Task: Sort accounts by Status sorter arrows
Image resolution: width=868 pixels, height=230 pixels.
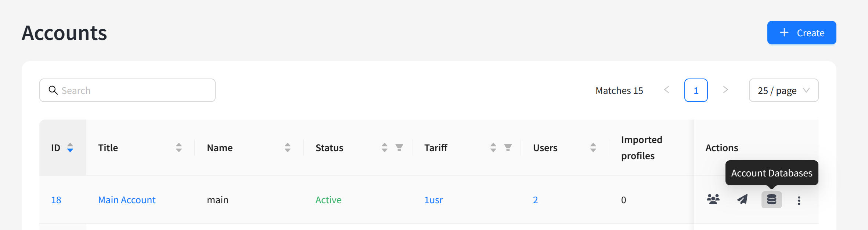Action: pyautogui.click(x=385, y=147)
